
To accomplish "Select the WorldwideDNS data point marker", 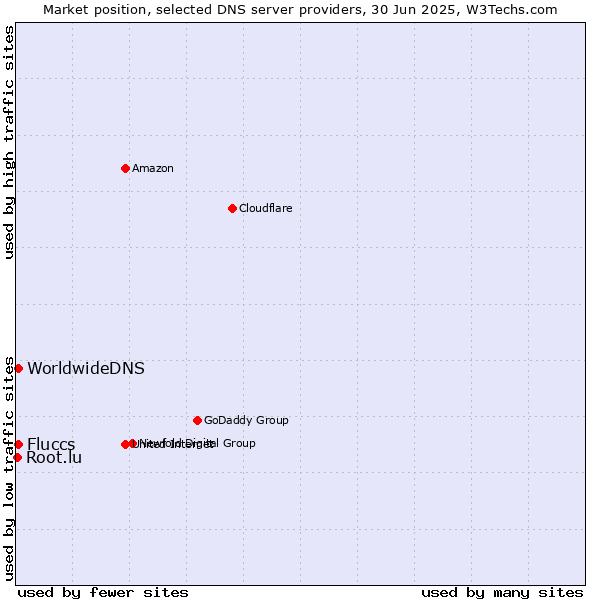I will tap(18, 368).
